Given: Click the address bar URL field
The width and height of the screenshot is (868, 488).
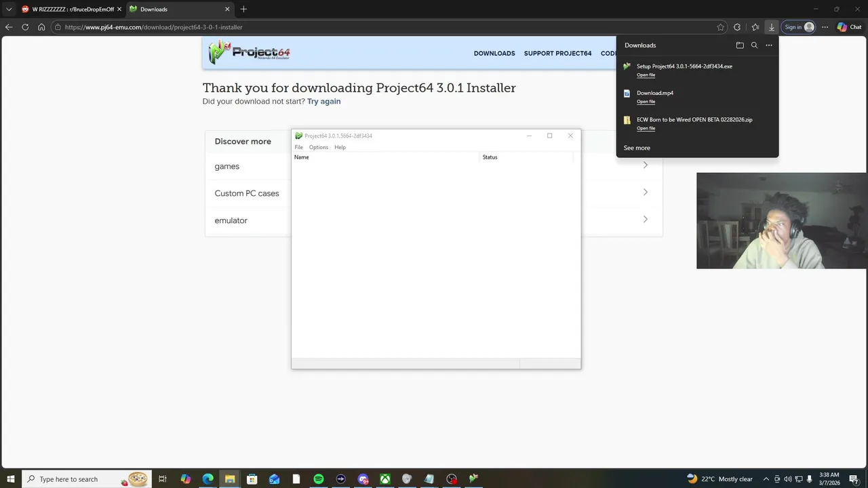Looking at the screenshot, I should pyautogui.click(x=390, y=27).
